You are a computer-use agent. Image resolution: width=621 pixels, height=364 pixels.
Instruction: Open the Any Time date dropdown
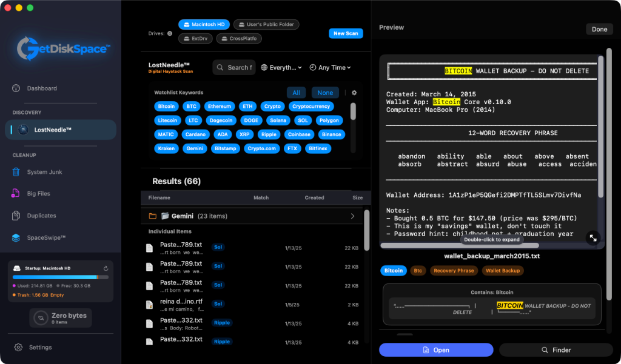click(x=330, y=68)
